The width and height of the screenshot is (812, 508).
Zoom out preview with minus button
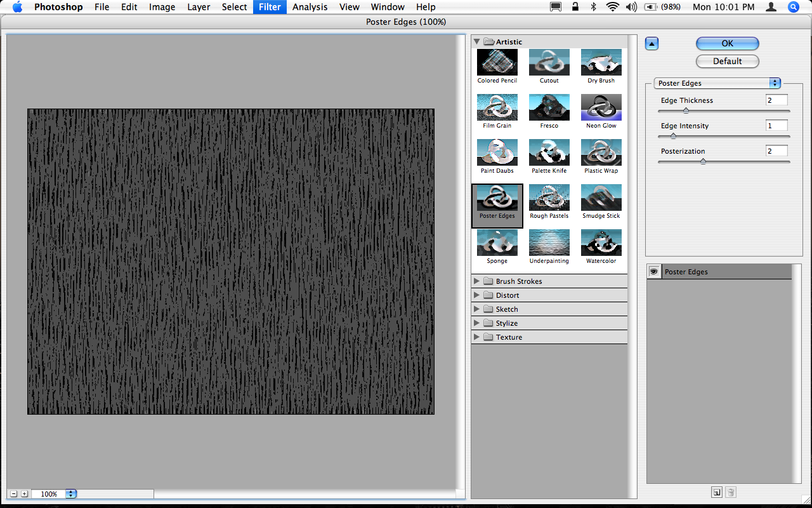pyautogui.click(x=13, y=493)
